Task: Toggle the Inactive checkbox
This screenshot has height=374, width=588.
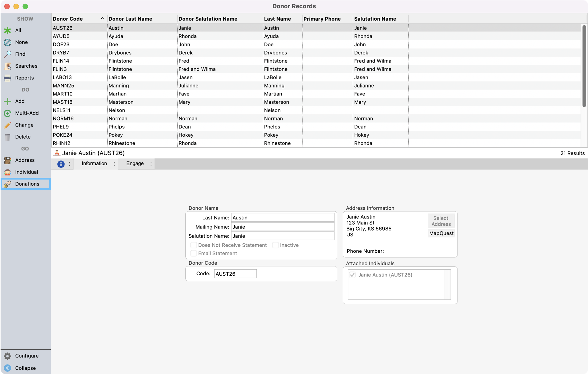Action: pyautogui.click(x=275, y=245)
